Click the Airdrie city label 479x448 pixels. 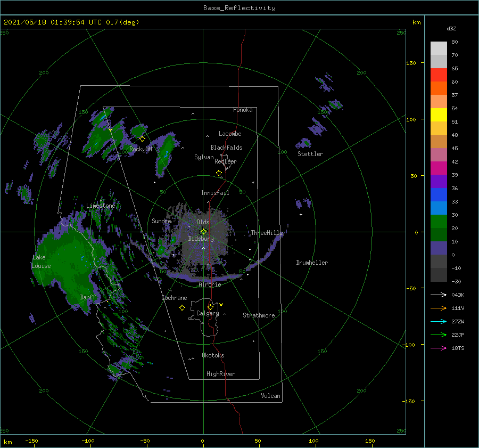(210, 284)
